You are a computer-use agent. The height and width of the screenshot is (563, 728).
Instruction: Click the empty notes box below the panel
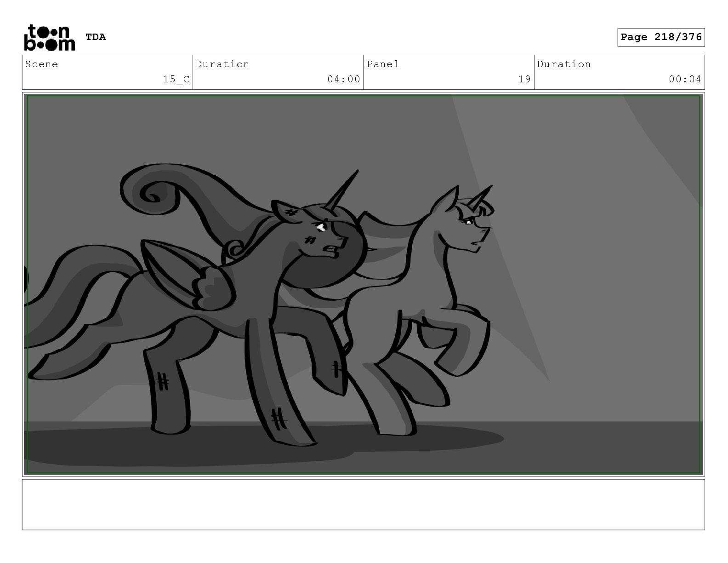[363, 505]
